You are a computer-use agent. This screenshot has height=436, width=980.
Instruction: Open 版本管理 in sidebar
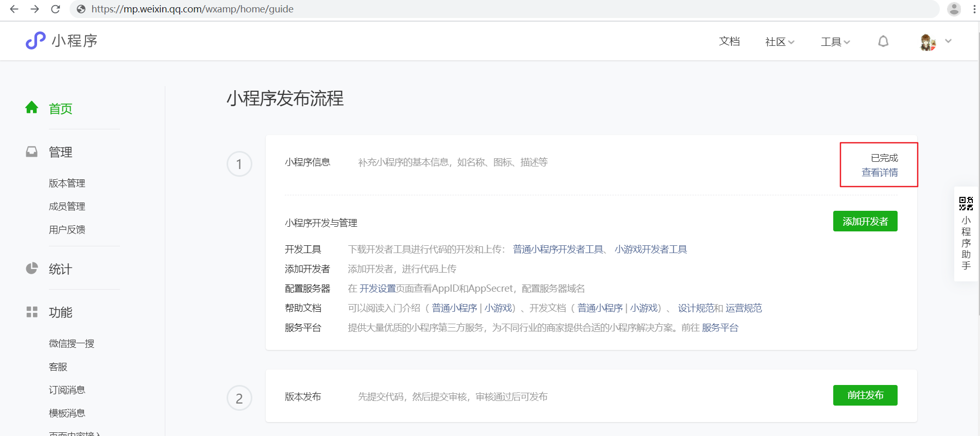coord(67,183)
